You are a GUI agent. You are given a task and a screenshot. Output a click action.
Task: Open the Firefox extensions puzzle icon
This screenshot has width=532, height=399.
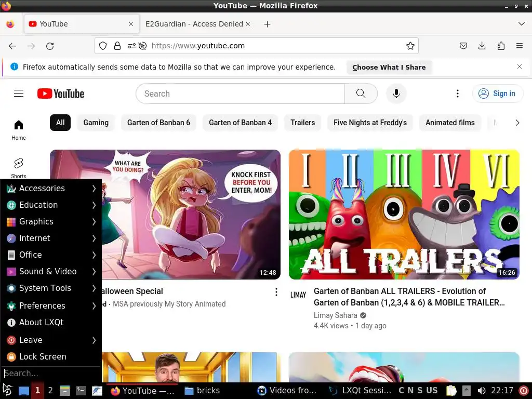(x=501, y=46)
